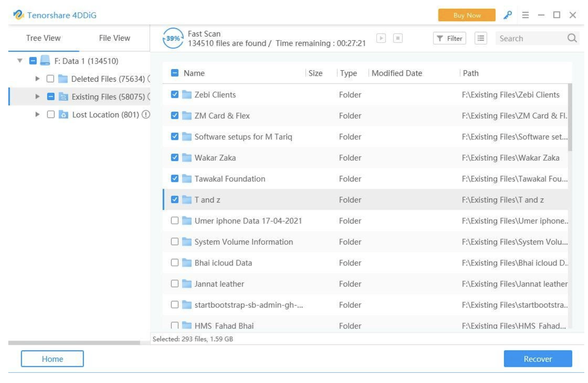Toggle the select-all checkbox beside Name

[174, 73]
